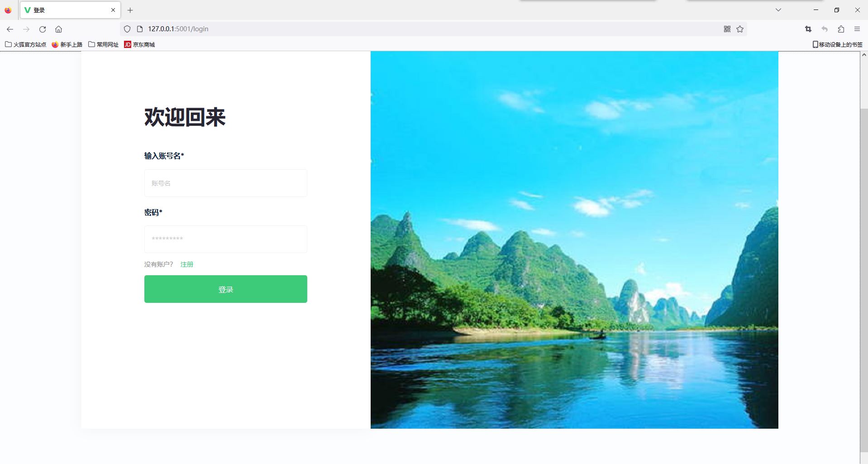868x464 pixels.
Task: Open a new tab with plus button
Action: pyautogui.click(x=130, y=10)
